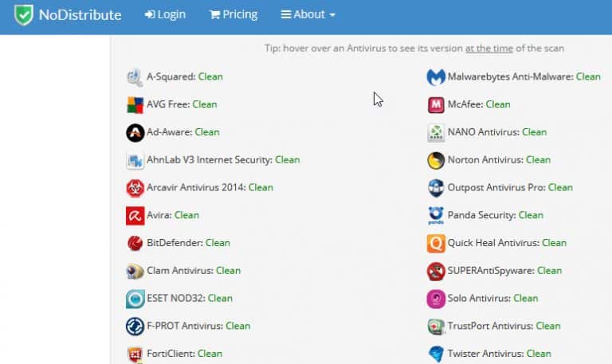
Task: Click the BitDefender icon
Action: pos(135,243)
